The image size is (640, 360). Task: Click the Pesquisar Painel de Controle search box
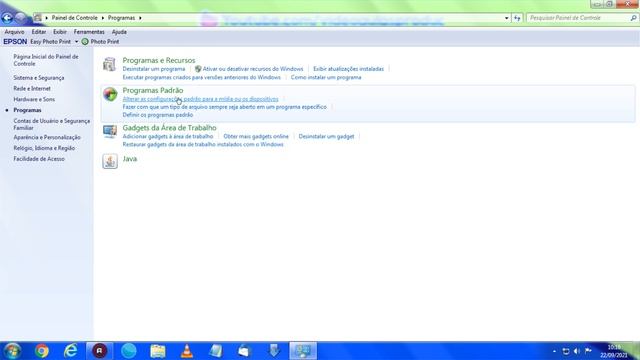[578, 18]
